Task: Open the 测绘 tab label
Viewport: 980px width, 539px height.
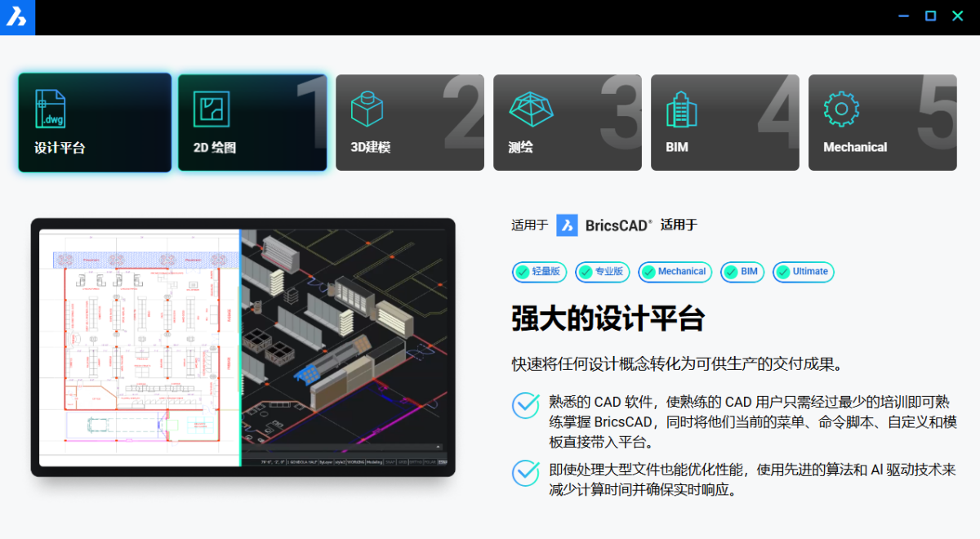Action: point(520,148)
